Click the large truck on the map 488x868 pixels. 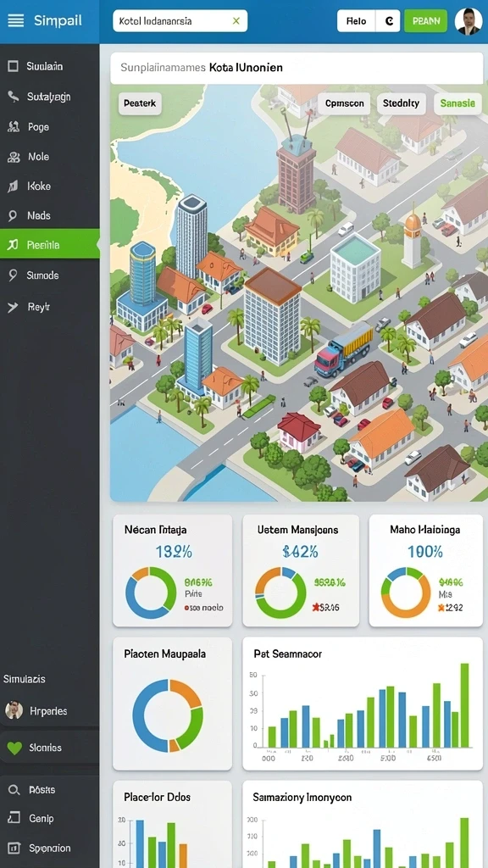pyautogui.click(x=344, y=348)
